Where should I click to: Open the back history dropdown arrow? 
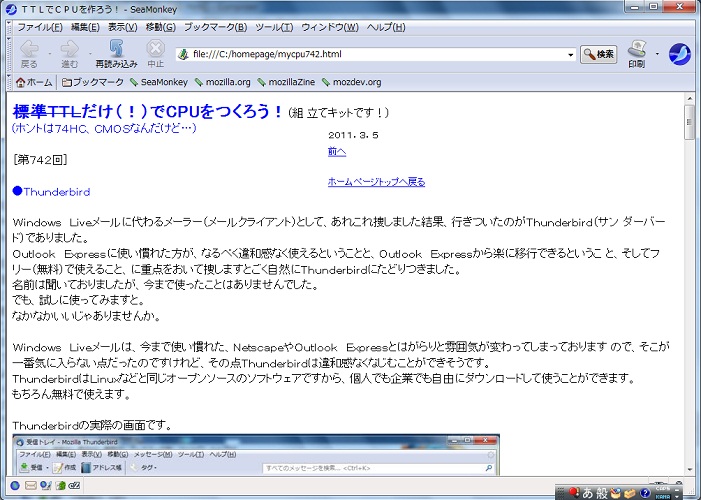pos(50,54)
